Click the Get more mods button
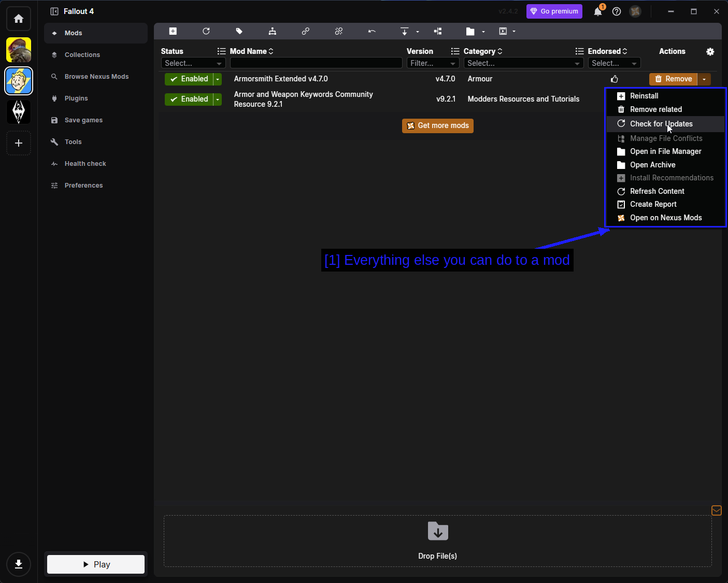The image size is (728, 583). [438, 125]
